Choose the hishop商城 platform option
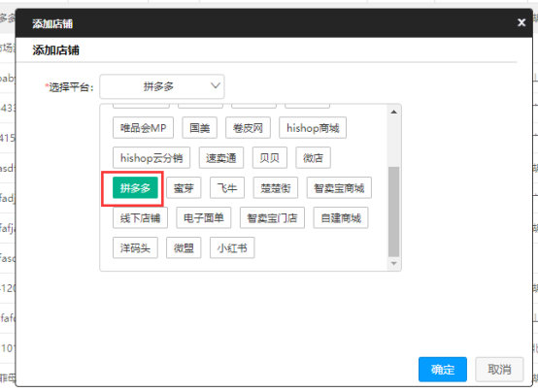The width and height of the screenshot is (538, 392). (x=313, y=128)
